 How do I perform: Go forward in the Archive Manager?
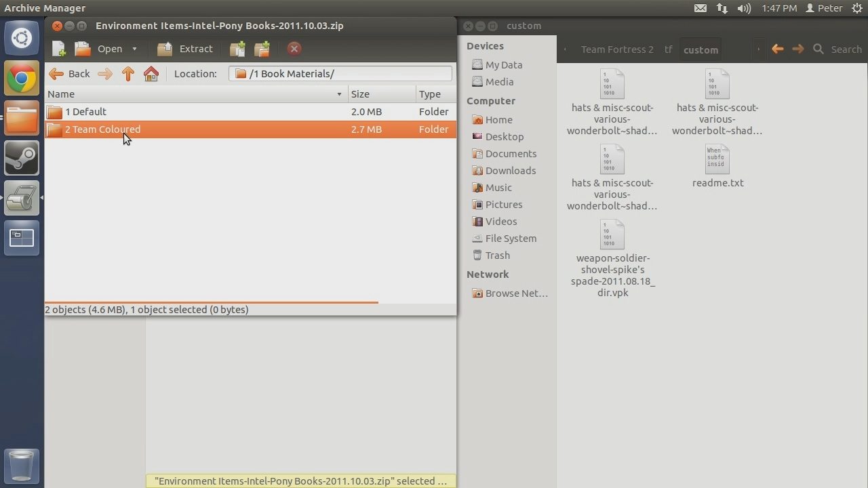[105, 74]
